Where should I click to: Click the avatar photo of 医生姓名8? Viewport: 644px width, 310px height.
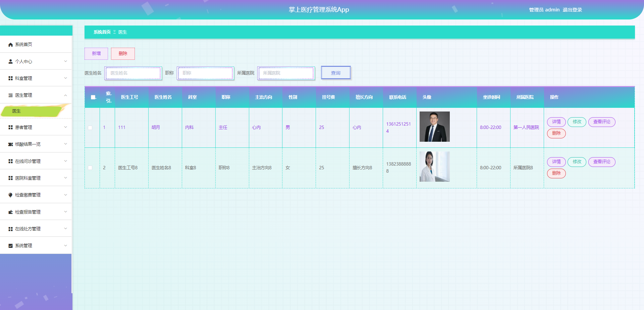[x=434, y=167]
